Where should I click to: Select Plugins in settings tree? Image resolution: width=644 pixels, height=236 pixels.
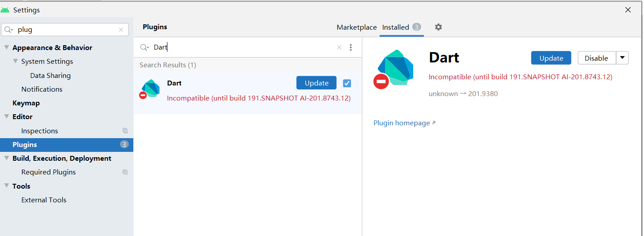[x=66, y=144]
